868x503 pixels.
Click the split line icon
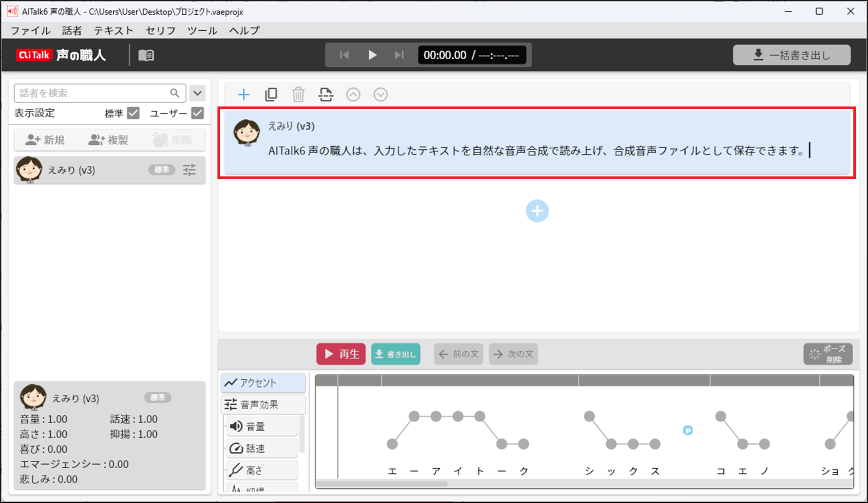[326, 94]
